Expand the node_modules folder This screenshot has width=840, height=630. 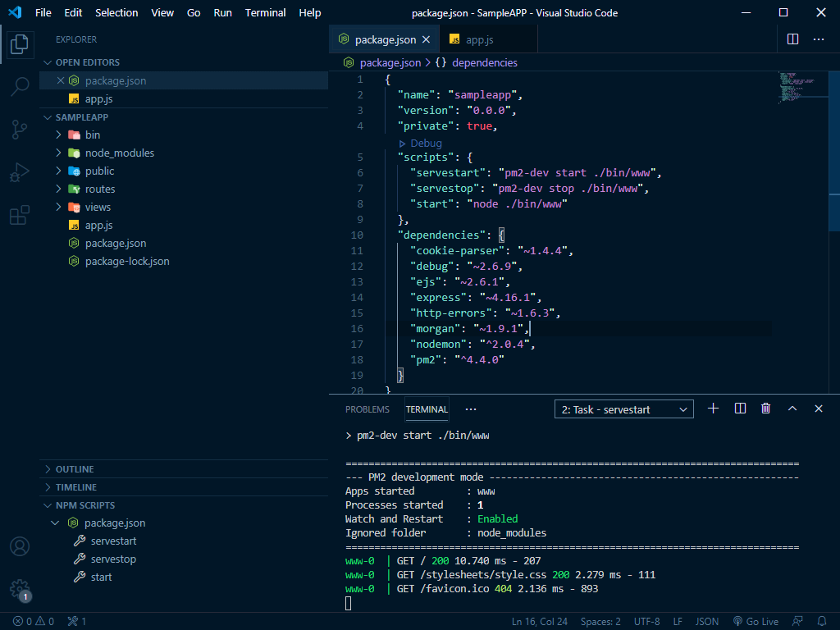coord(58,153)
